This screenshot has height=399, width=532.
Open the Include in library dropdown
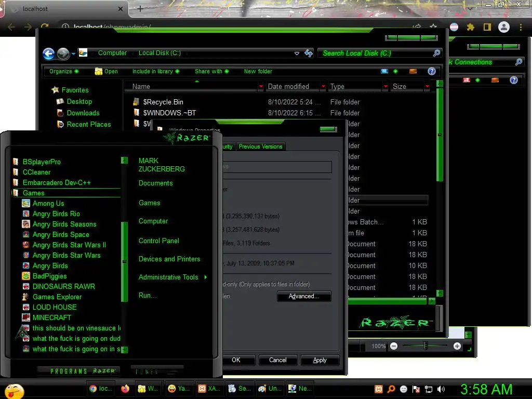pyautogui.click(x=156, y=71)
